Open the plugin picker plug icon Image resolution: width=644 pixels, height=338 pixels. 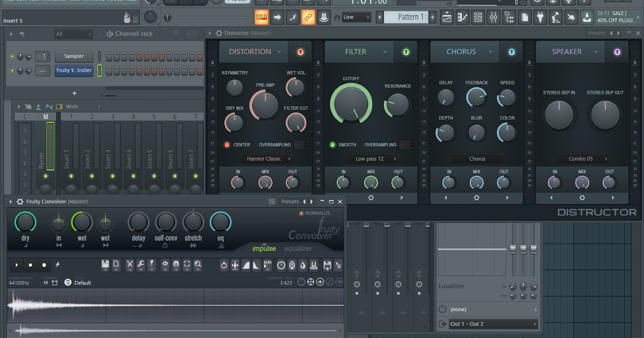[x=540, y=17]
